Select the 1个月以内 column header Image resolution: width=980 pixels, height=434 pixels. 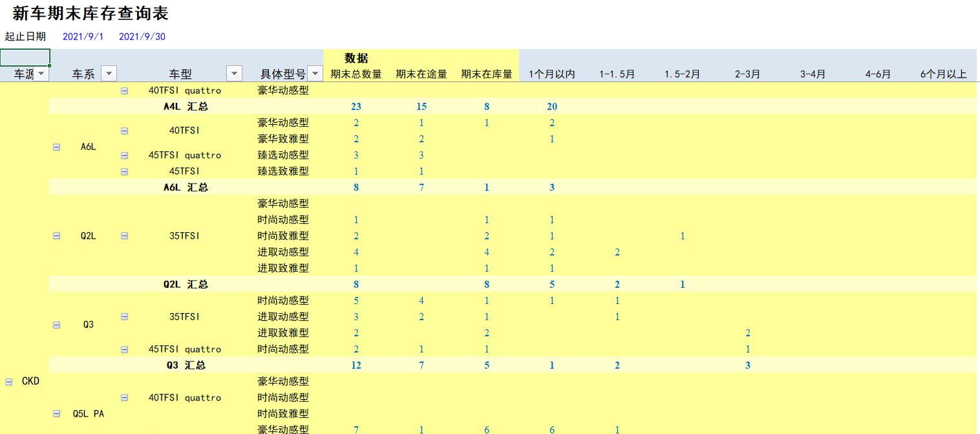pyautogui.click(x=552, y=73)
